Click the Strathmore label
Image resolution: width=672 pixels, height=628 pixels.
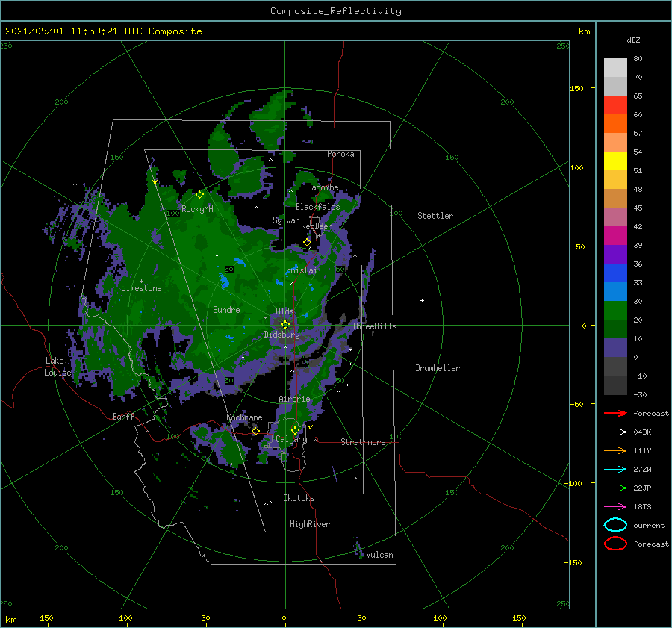point(363,442)
